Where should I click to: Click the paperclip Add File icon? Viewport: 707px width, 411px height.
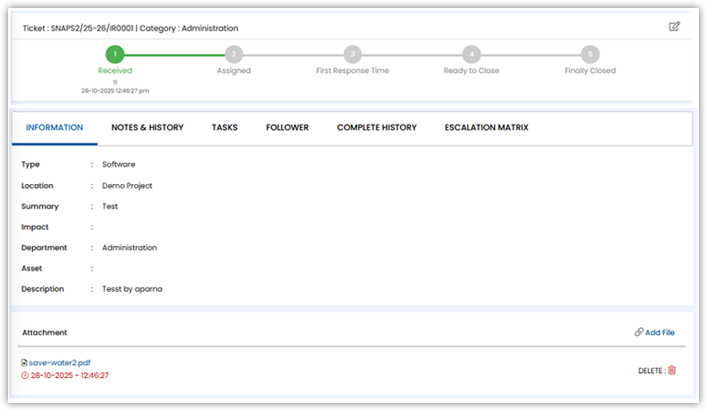(639, 331)
